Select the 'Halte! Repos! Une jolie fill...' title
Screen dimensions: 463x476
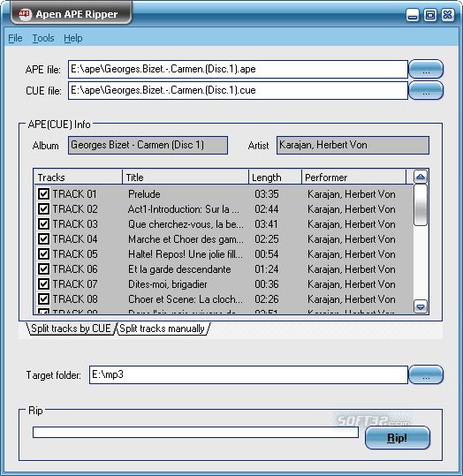coord(186,254)
